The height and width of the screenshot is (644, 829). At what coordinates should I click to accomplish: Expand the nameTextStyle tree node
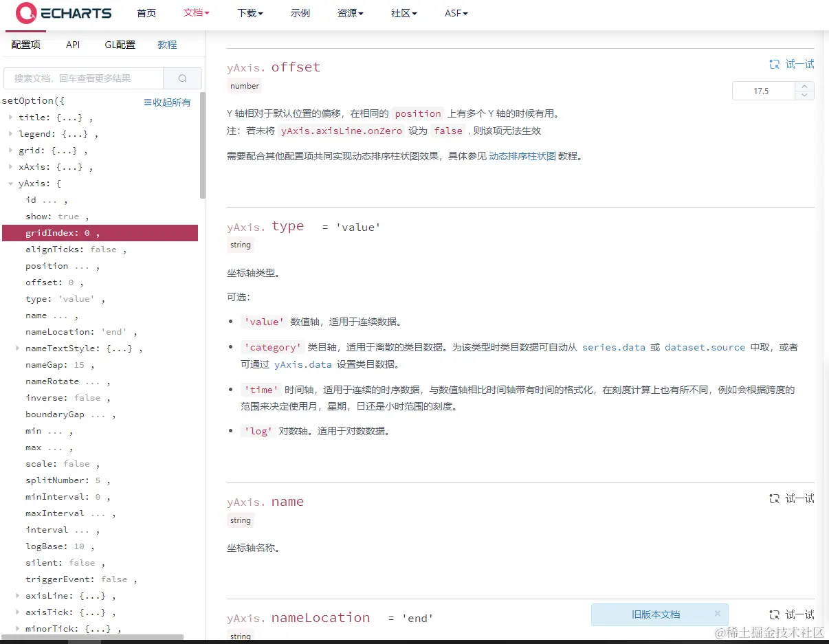(17, 348)
